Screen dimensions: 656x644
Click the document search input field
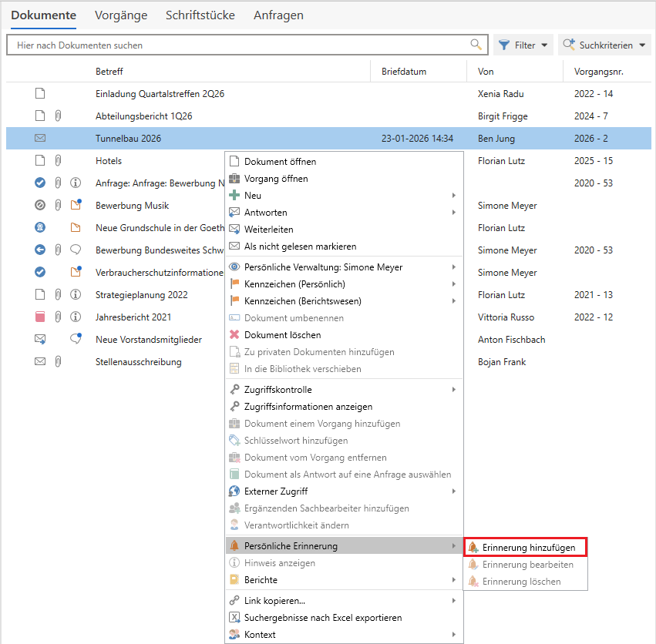(247, 45)
